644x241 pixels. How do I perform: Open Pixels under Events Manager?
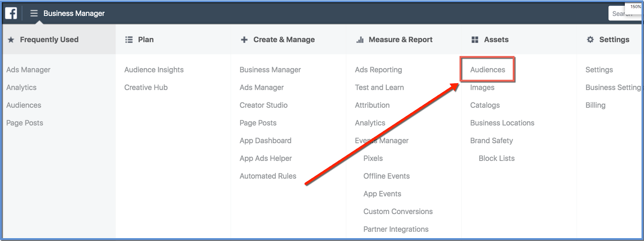point(373,158)
